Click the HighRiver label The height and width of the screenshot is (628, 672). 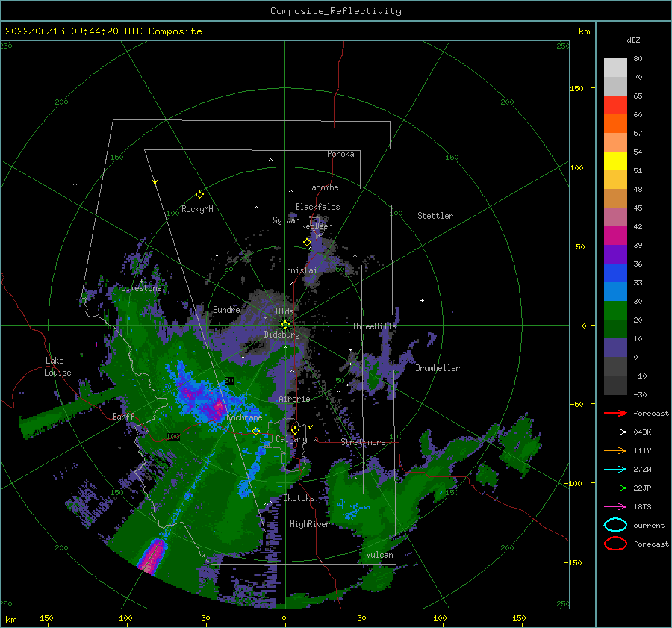pos(310,524)
